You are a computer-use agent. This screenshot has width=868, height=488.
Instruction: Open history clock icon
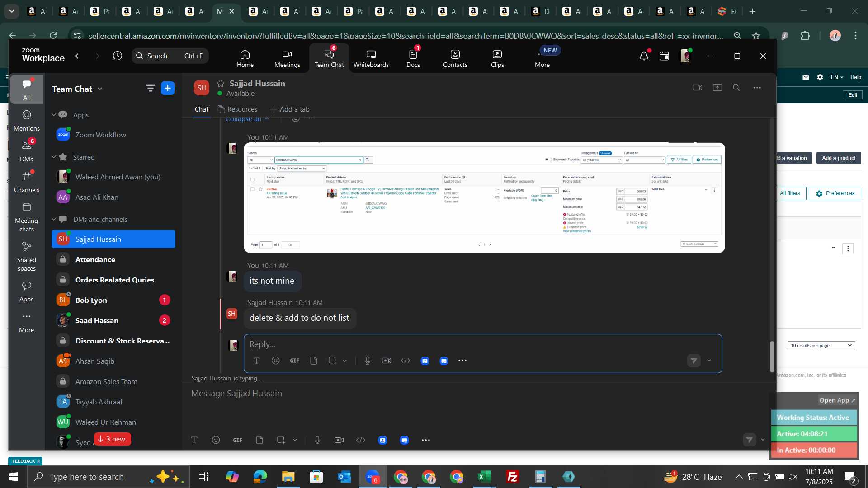tap(118, 56)
